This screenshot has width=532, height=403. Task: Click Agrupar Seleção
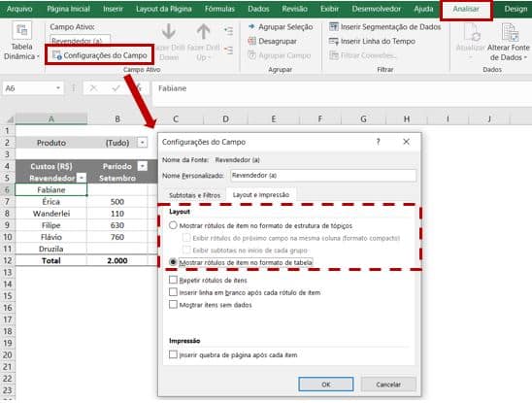coord(281,27)
